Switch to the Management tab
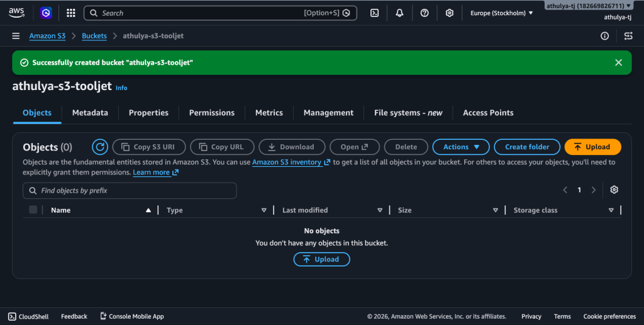The height and width of the screenshot is (325, 644). click(328, 113)
